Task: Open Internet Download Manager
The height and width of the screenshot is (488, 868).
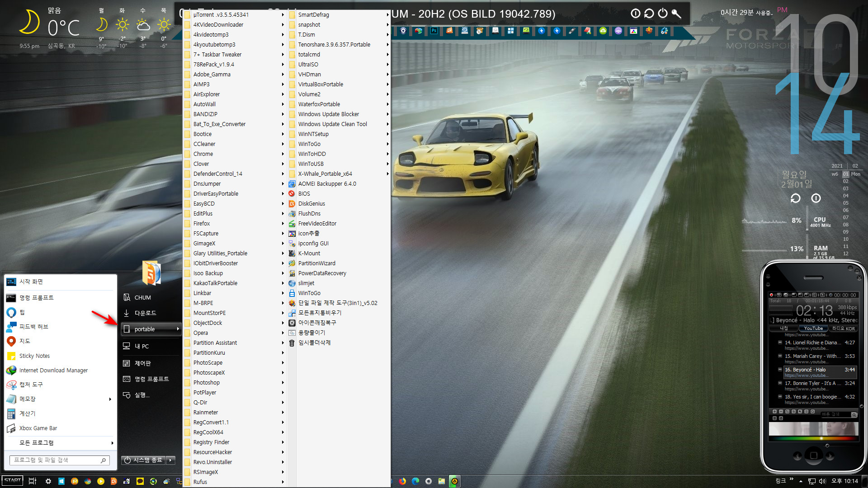Action: pyautogui.click(x=60, y=371)
